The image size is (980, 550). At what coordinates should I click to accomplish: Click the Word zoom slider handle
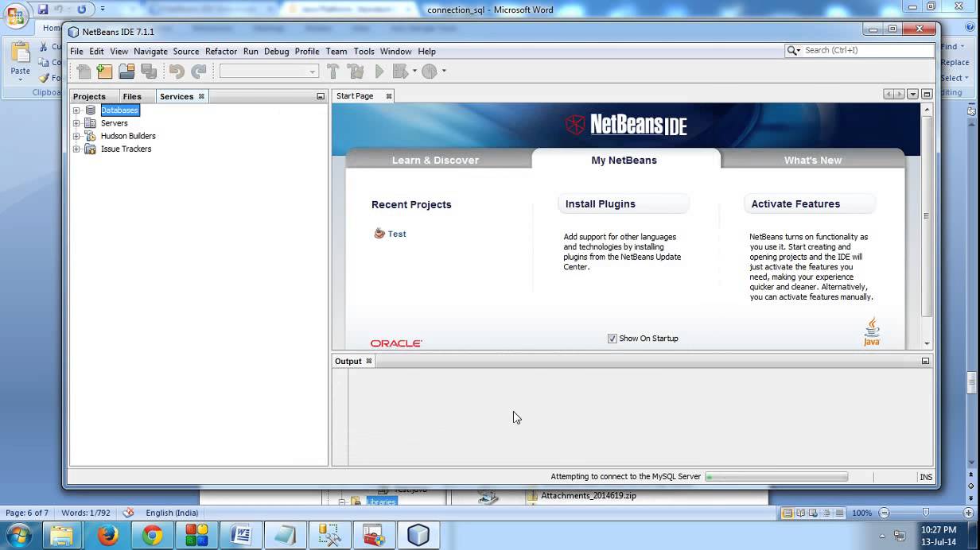pyautogui.click(x=925, y=513)
